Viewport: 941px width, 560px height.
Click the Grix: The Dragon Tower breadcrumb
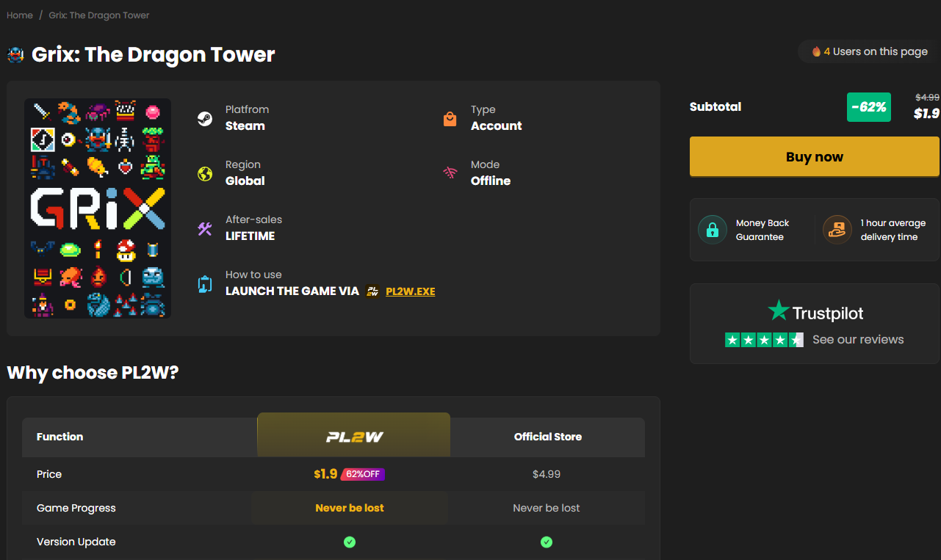99,15
